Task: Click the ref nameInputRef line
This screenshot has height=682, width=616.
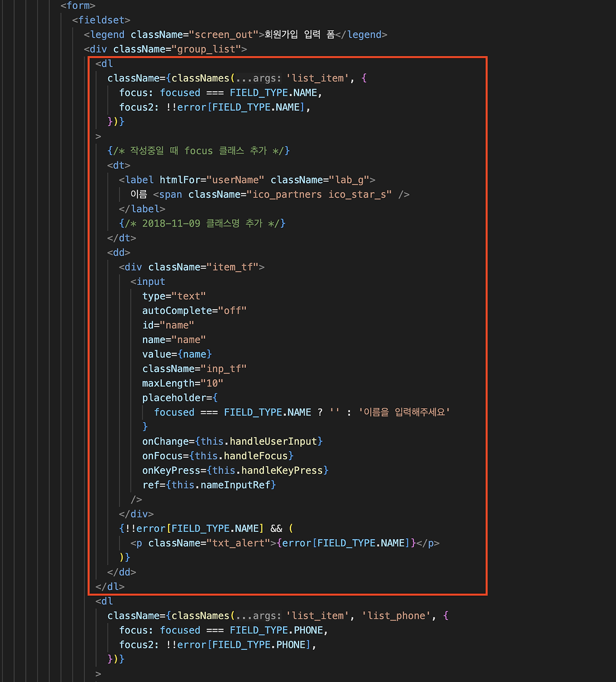Action: click(209, 485)
